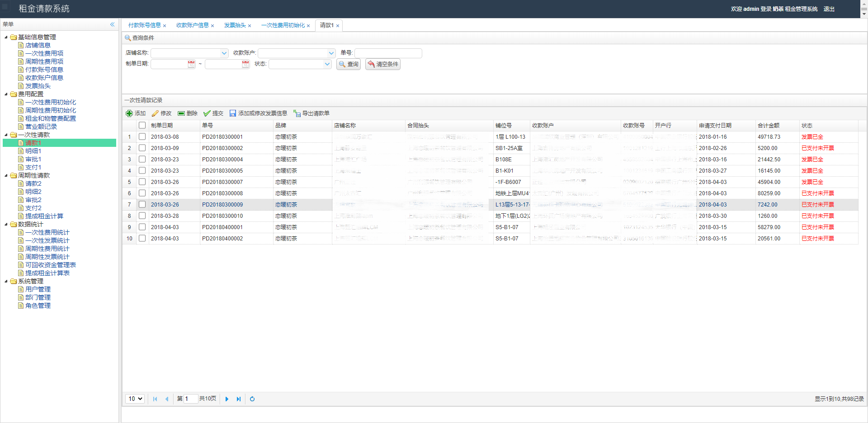868x423 pixels.
Task: Open 周期性费用初始化 in the sidebar menu
Action: click(51, 110)
